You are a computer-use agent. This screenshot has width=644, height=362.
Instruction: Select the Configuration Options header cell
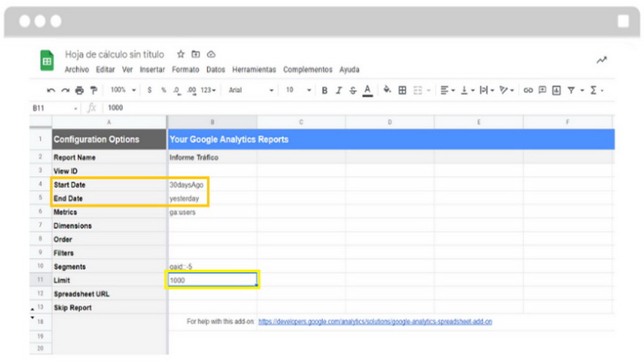tap(109, 139)
